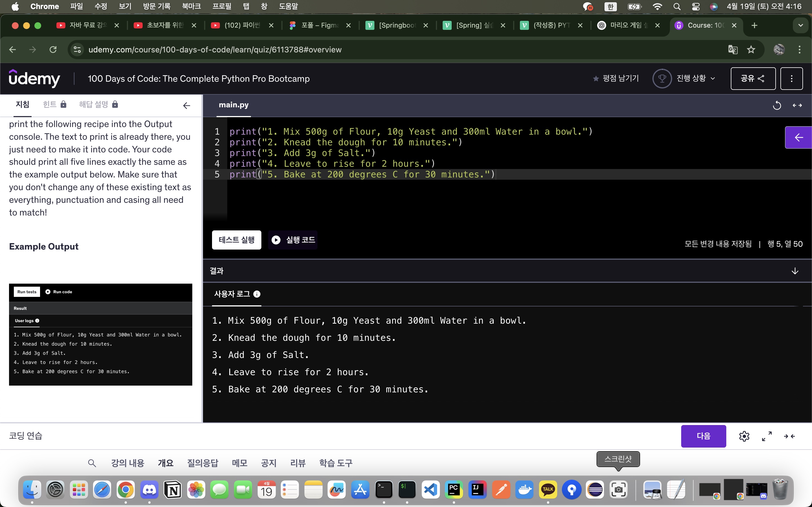Open Google Translate icon in the address bar
This screenshot has height=507, width=812.
tap(733, 50)
